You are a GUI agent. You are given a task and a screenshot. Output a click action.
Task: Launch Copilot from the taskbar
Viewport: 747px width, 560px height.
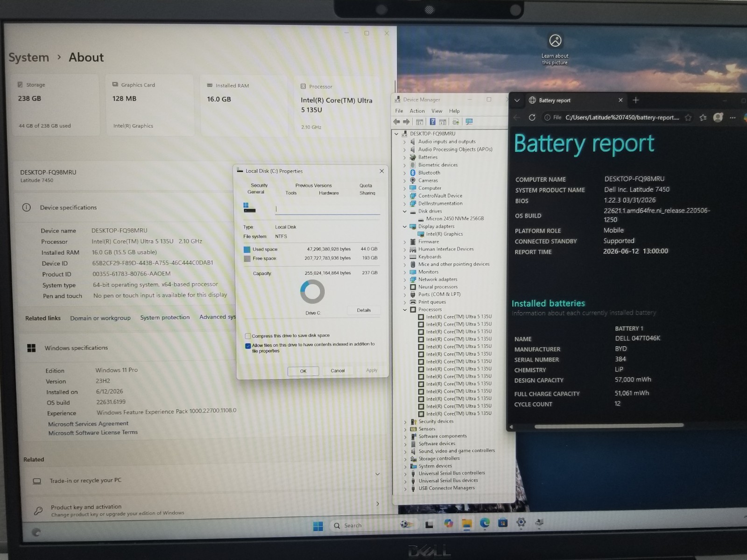coord(448,524)
